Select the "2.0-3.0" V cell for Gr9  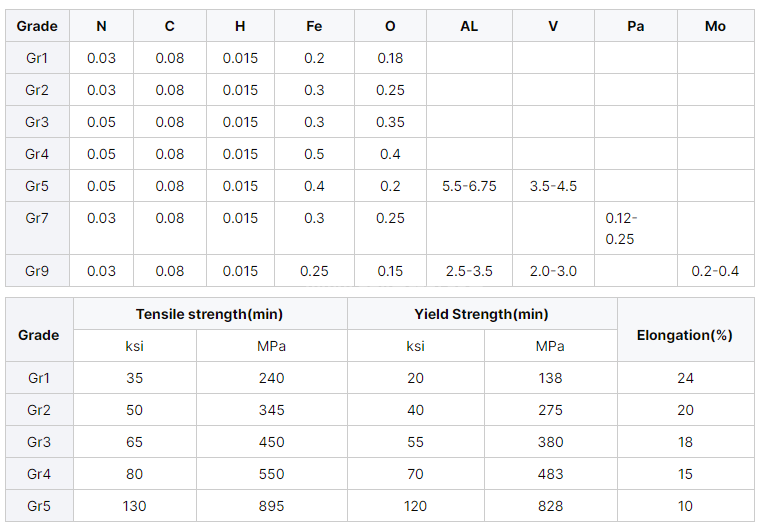[x=553, y=271]
